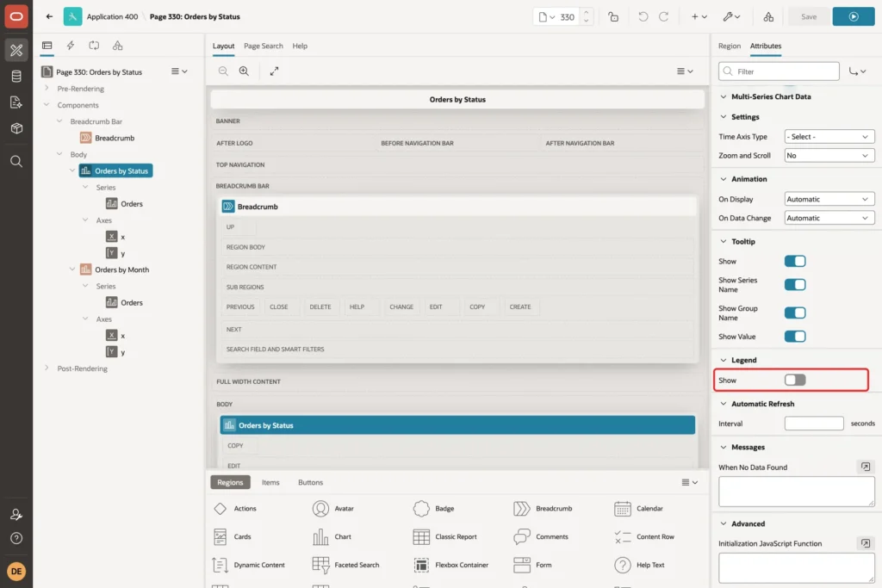The width and height of the screenshot is (882, 588).
Task: Switch to gallery Items tab
Action: coord(270,482)
